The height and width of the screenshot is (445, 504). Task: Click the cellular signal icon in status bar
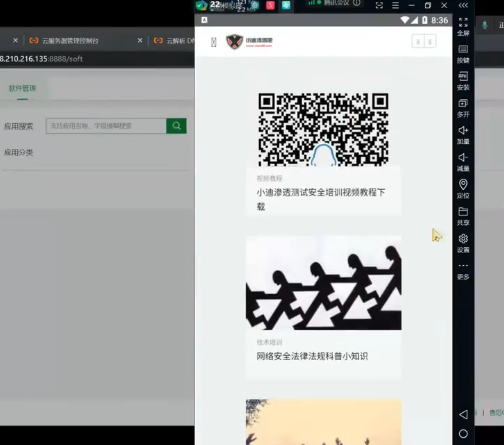click(x=414, y=20)
